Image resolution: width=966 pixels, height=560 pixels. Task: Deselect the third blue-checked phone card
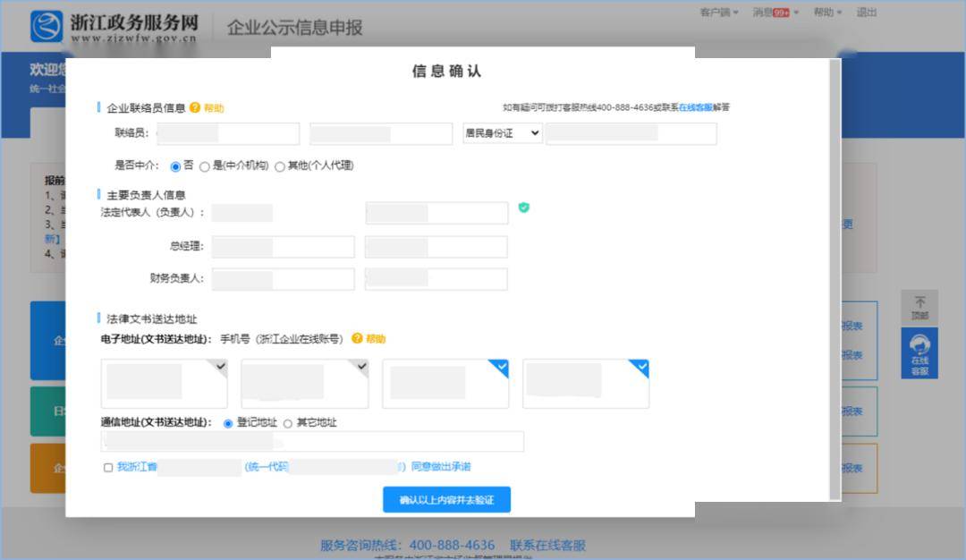click(445, 384)
